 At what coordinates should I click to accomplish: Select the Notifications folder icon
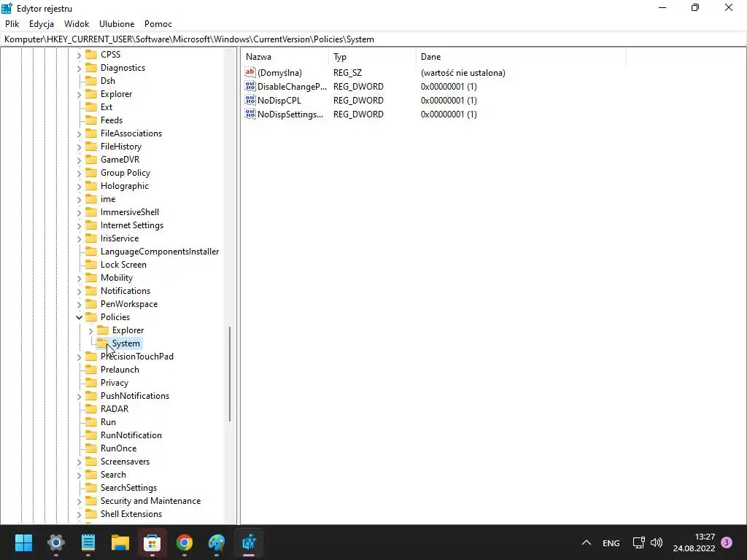click(x=91, y=290)
